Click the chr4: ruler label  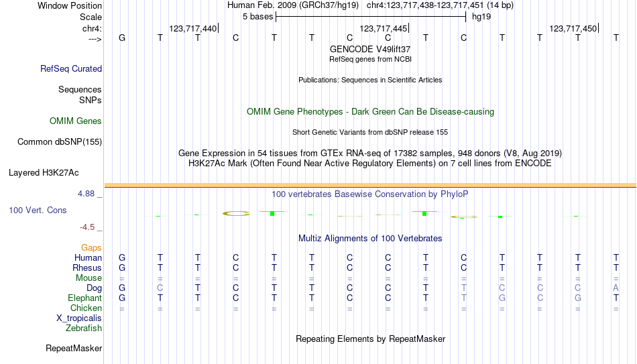click(92, 28)
